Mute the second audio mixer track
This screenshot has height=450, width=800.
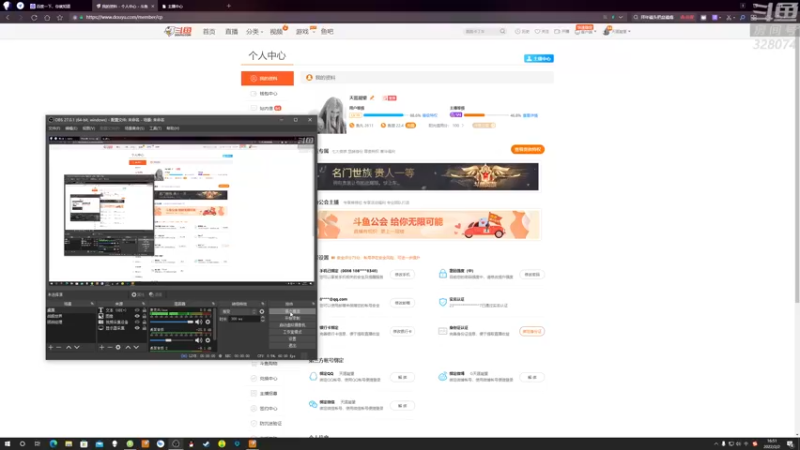click(198, 340)
